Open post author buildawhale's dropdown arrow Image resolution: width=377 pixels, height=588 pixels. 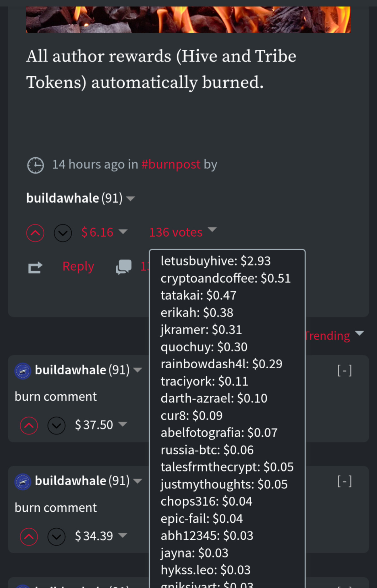pos(131,198)
